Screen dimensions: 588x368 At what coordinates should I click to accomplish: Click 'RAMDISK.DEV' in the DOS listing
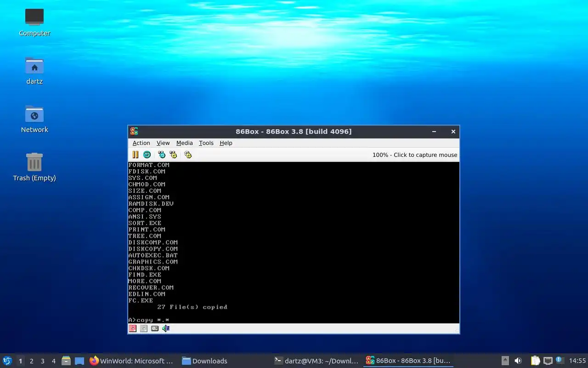click(151, 203)
